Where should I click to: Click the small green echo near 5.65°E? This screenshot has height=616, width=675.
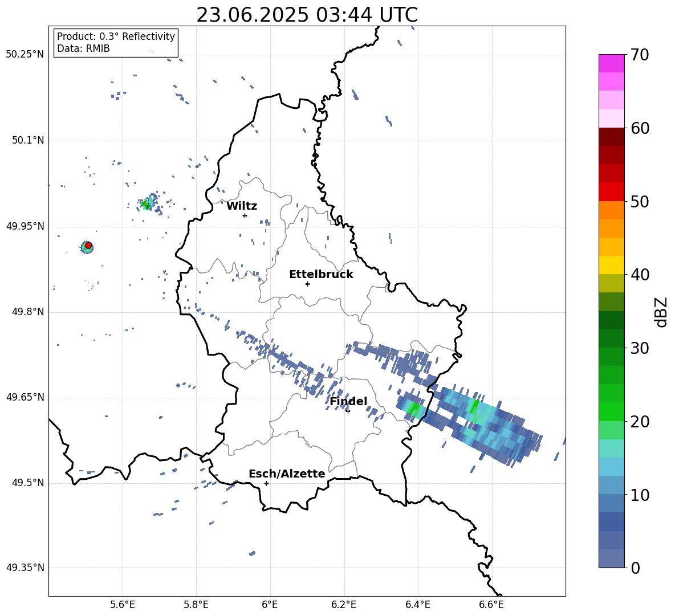147,205
